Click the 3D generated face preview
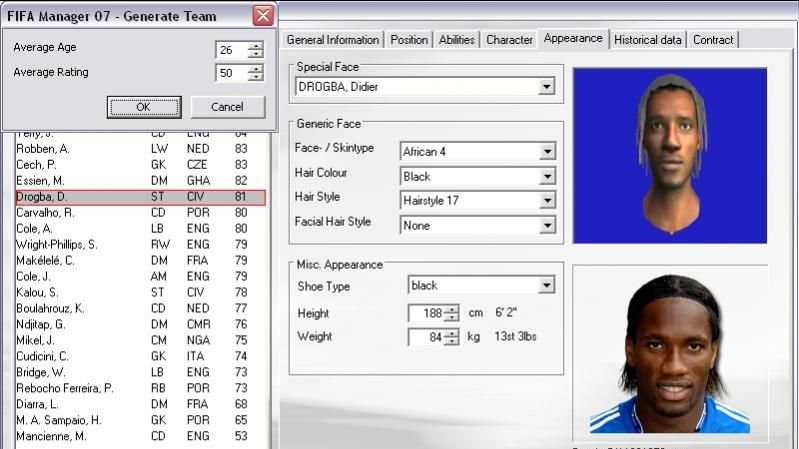 tap(670, 155)
